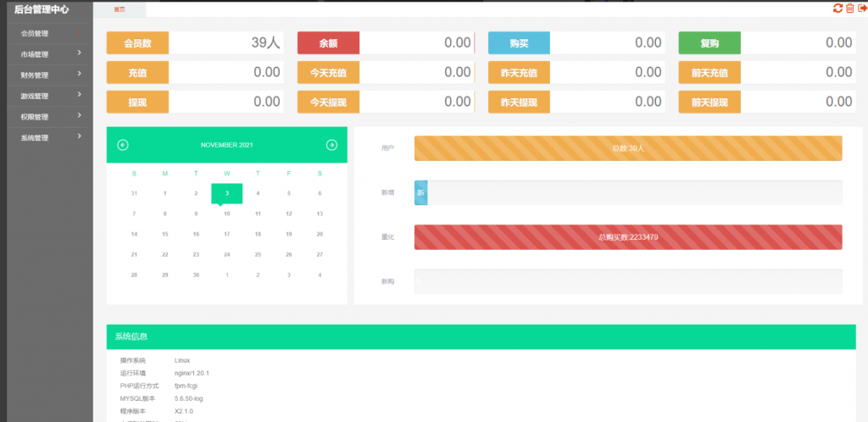Click the refresh icon in top bar

[x=837, y=8]
